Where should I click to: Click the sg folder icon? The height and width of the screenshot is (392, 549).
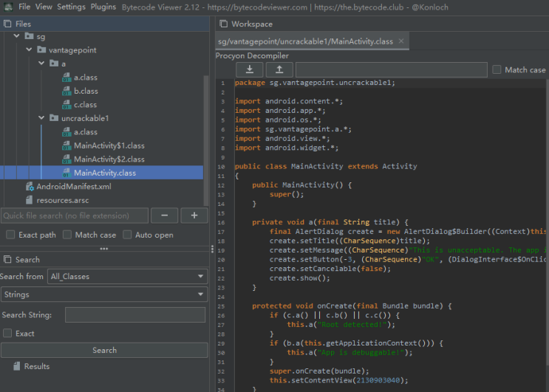pos(29,36)
